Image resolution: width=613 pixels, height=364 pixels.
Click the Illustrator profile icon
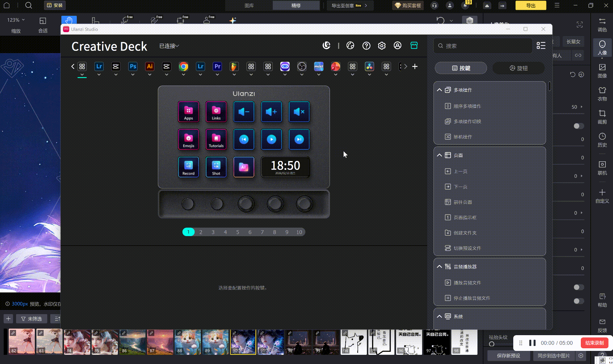[x=150, y=67]
